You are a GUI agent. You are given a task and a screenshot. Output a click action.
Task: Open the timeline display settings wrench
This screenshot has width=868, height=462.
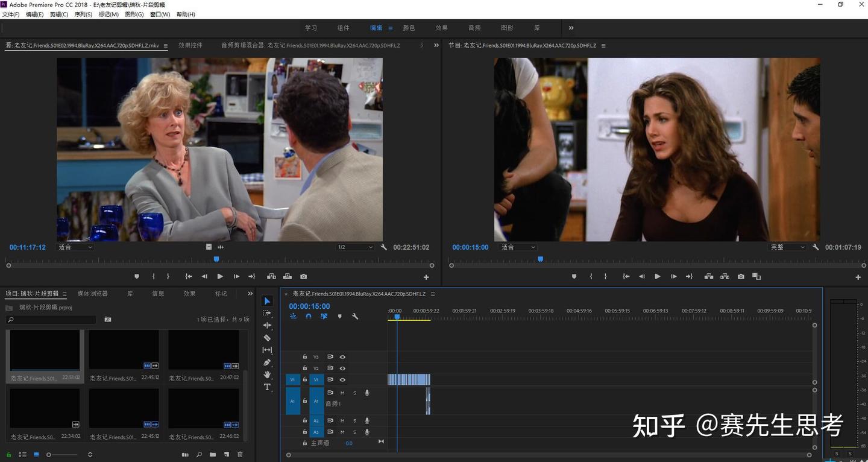point(355,316)
